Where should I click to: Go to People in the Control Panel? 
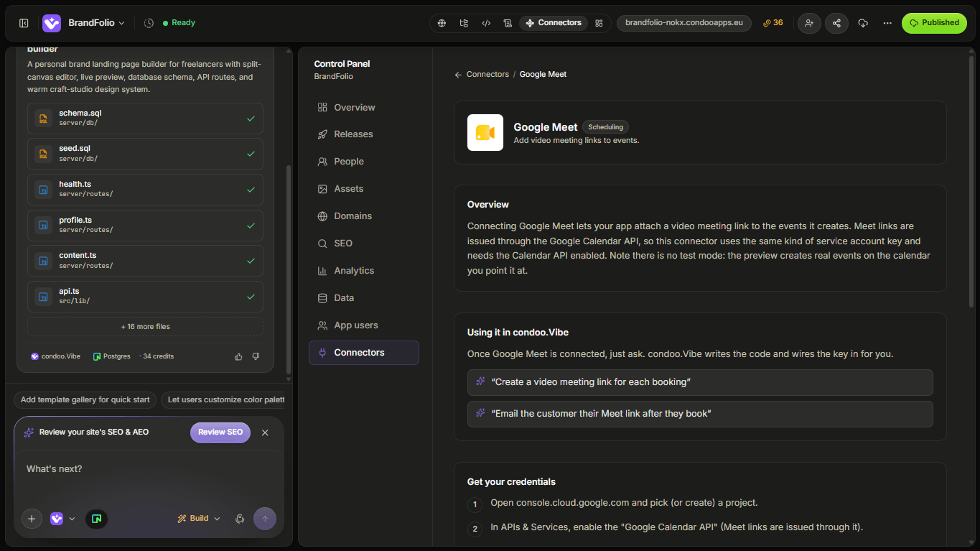[364, 162]
